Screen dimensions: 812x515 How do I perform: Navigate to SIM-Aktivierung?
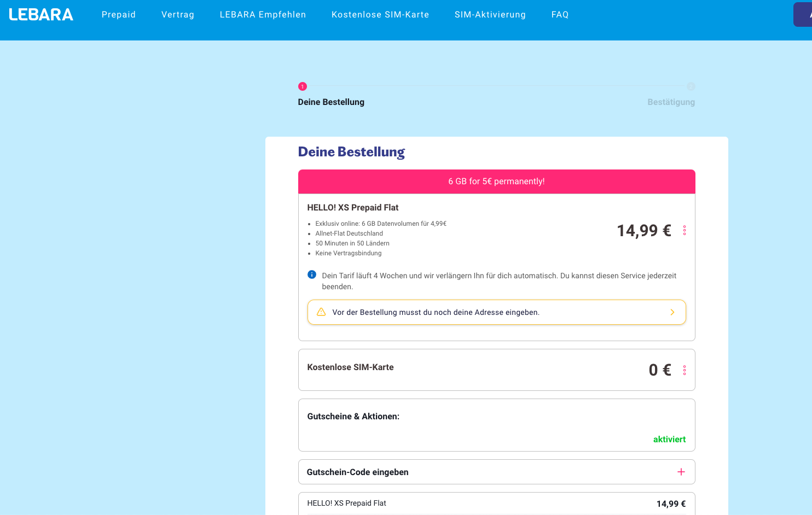(490, 15)
